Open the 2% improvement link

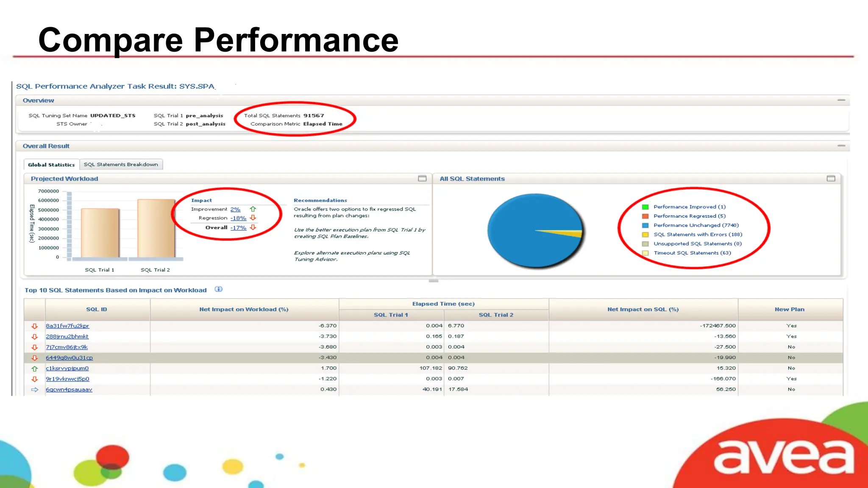235,209
